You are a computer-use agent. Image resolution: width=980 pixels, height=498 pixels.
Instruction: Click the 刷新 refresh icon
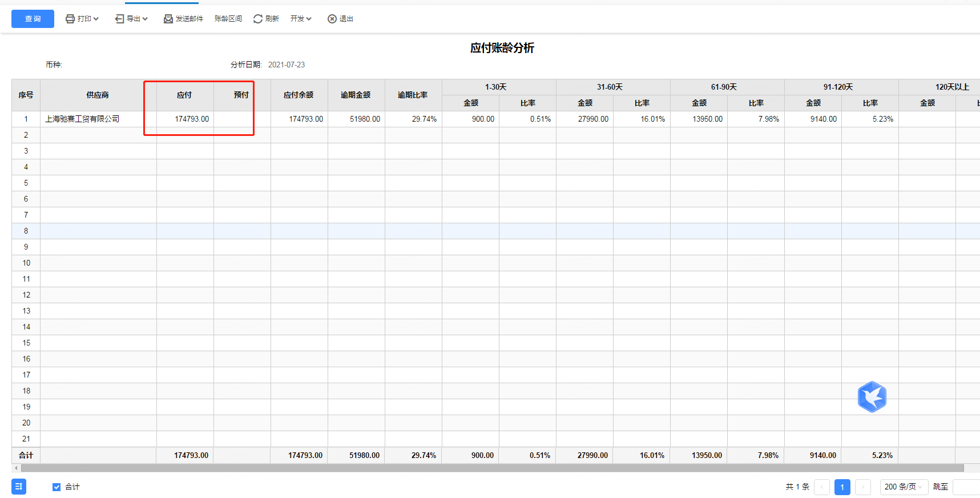click(258, 19)
